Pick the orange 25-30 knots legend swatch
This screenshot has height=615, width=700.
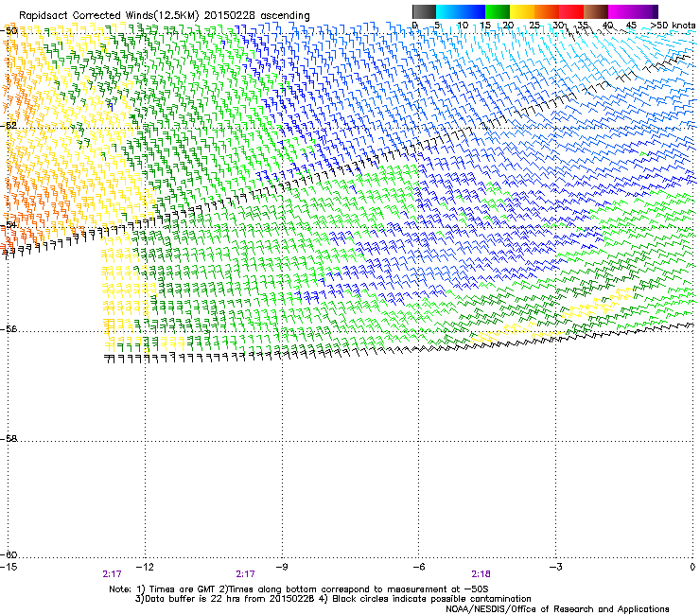pyautogui.click(x=547, y=11)
